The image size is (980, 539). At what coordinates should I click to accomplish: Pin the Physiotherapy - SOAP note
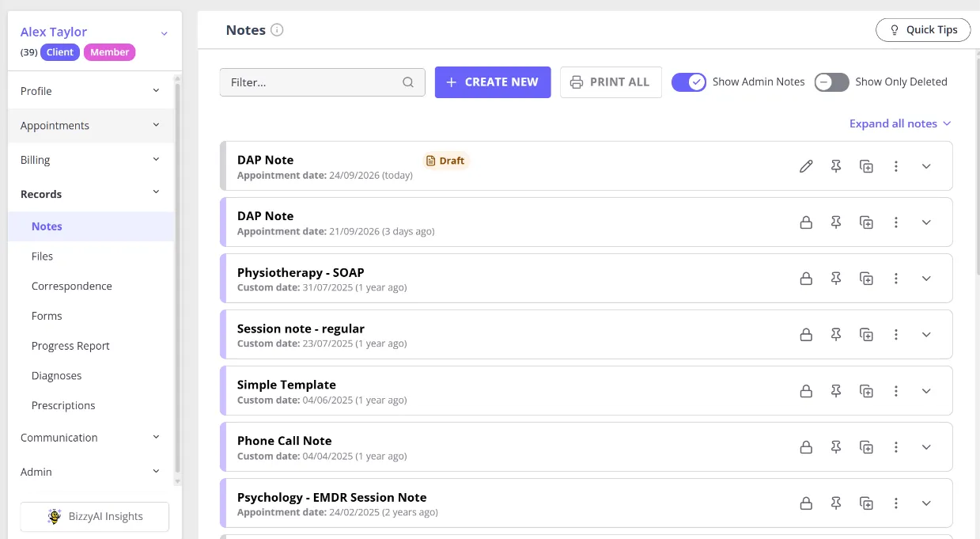[x=836, y=279]
